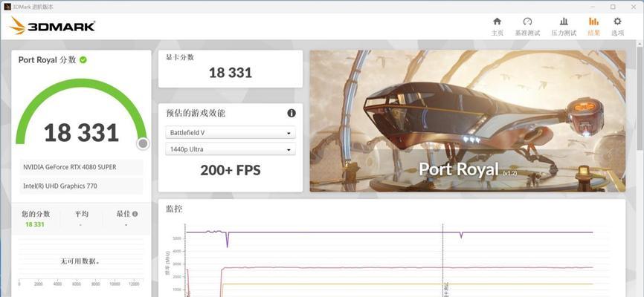Click the NVIDIA GeForce RTX 4080 SUPER entry
The height and width of the screenshot is (297, 644).
[x=81, y=167]
